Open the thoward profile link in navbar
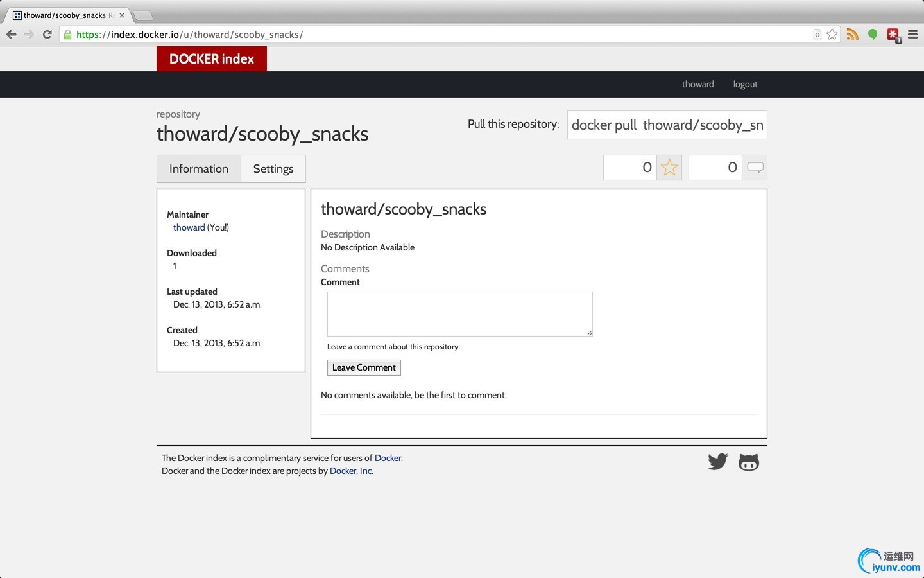 [x=698, y=84]
